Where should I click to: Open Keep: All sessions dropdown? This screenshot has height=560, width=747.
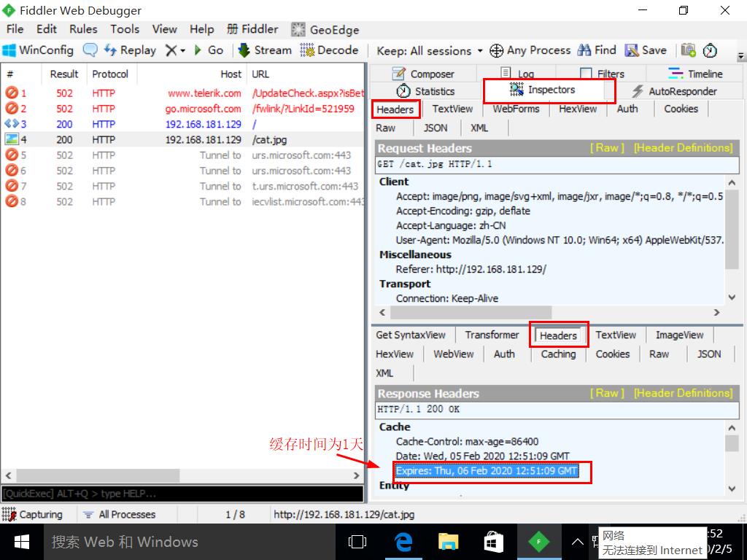click(x=429, y=50)
